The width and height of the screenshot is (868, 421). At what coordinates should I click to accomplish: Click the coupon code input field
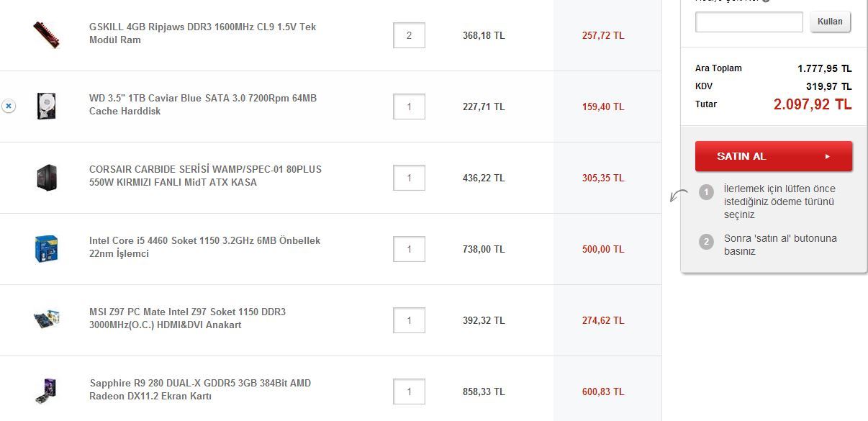point(749,22)
